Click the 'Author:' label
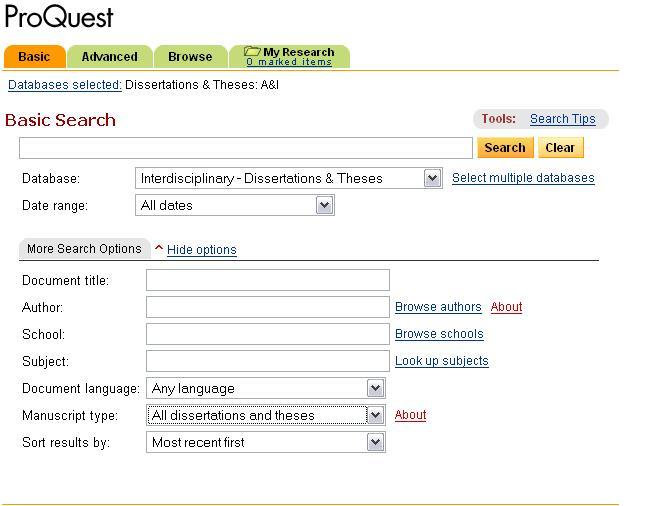 pos(42,307)
